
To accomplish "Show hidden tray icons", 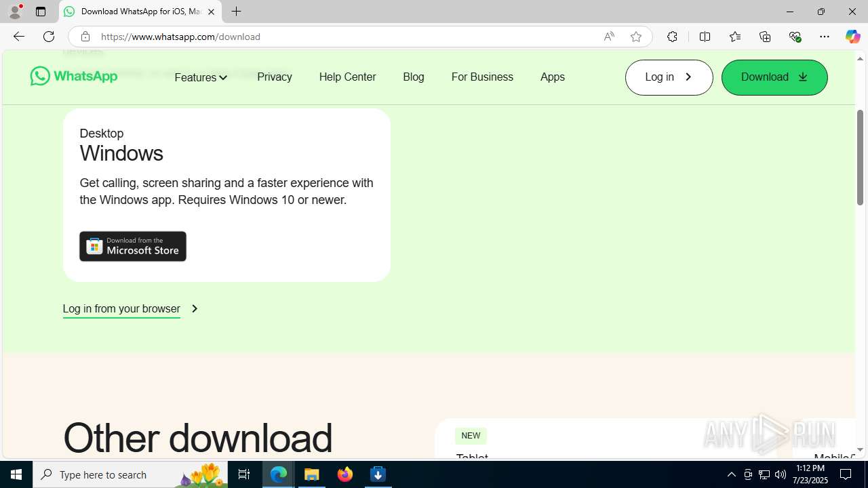I will pyautogui.click(x=731, y=474).
